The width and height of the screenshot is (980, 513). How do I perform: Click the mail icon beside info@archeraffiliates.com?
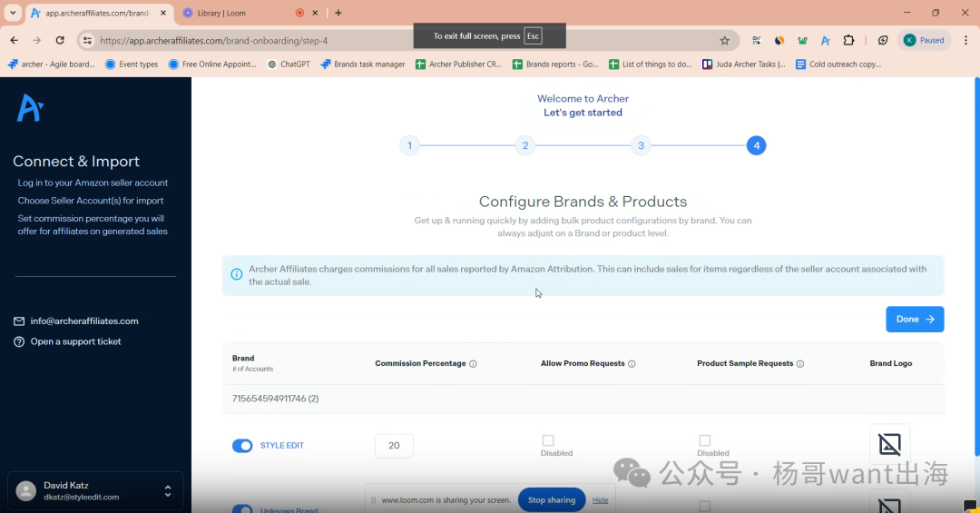(x=19, y=321)
